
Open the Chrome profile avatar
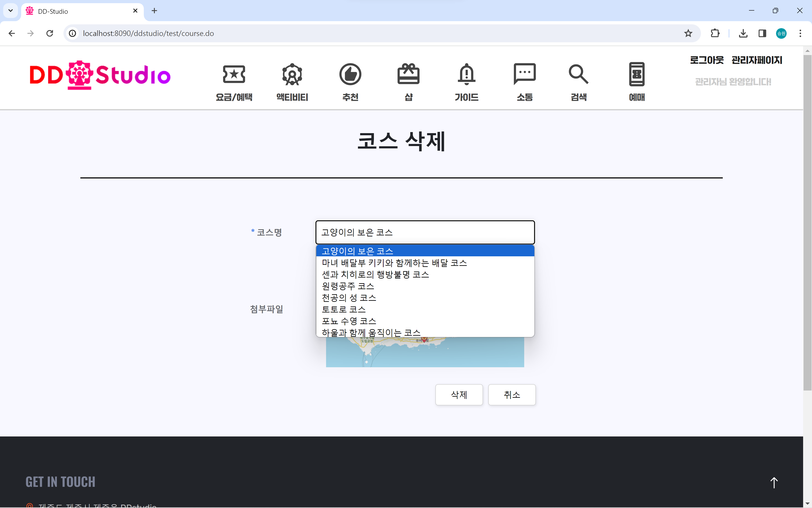click(781, 33)
